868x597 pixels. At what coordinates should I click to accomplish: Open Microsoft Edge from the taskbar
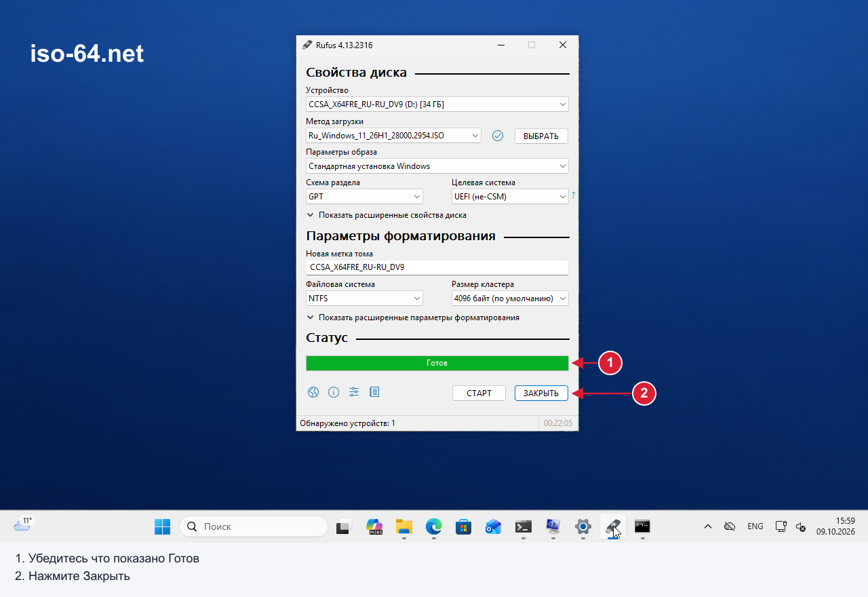coord(434,526)
